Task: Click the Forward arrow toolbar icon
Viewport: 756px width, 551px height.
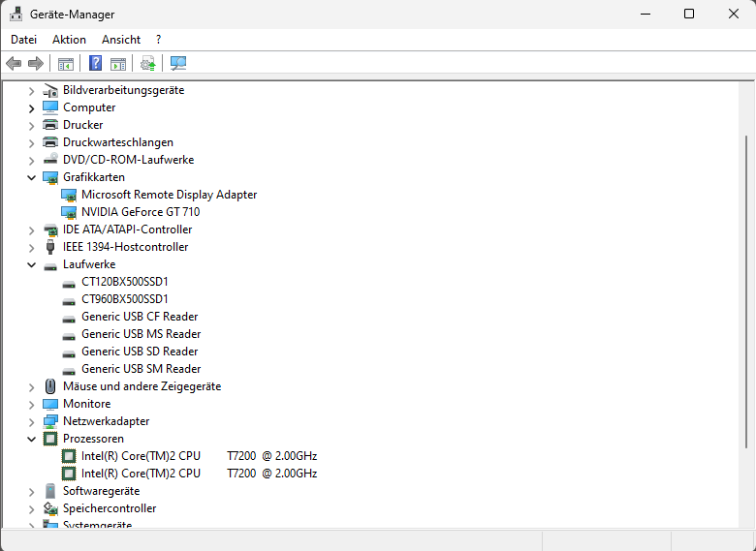Action: [36, 63]
